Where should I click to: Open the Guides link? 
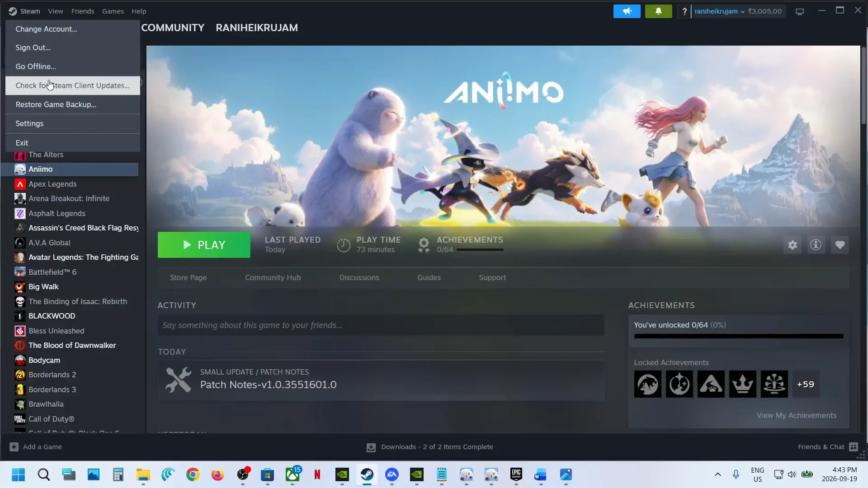point(429,277)
